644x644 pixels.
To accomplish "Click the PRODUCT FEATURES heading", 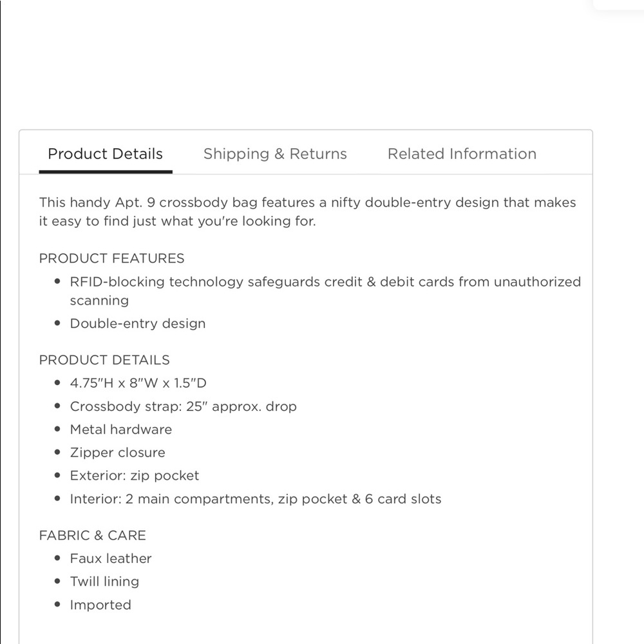I will coord(111,258).
